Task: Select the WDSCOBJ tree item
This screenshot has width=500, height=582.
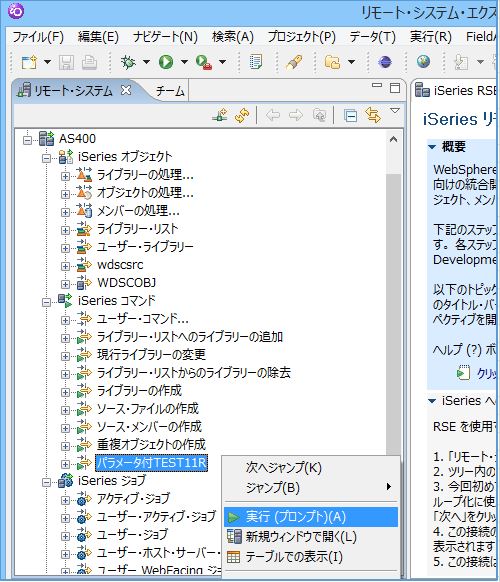Action: pos(126,283)
